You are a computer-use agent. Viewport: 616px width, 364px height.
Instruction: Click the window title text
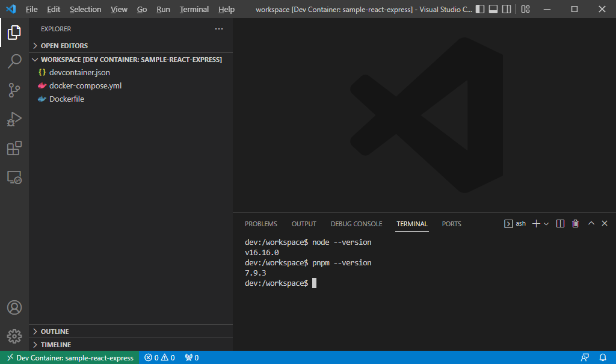point(364,9)
